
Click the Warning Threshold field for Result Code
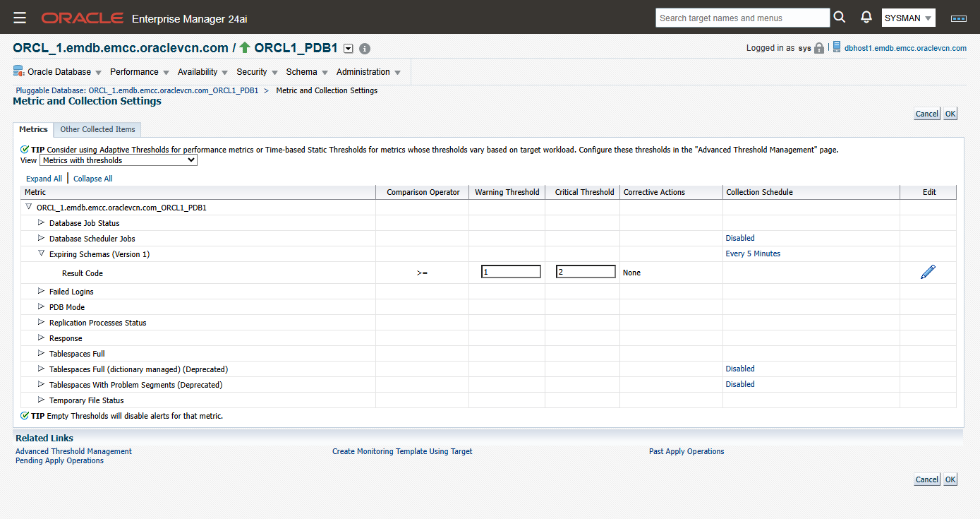(511, 272)
